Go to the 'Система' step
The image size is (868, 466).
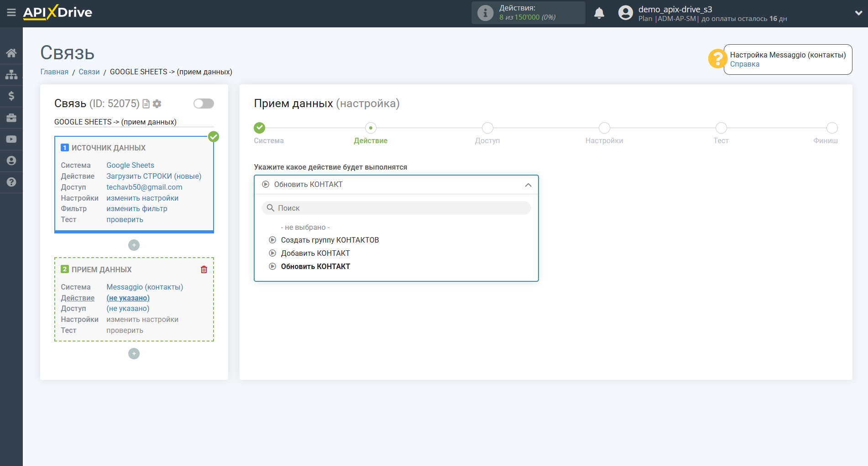tap(260, 128)
